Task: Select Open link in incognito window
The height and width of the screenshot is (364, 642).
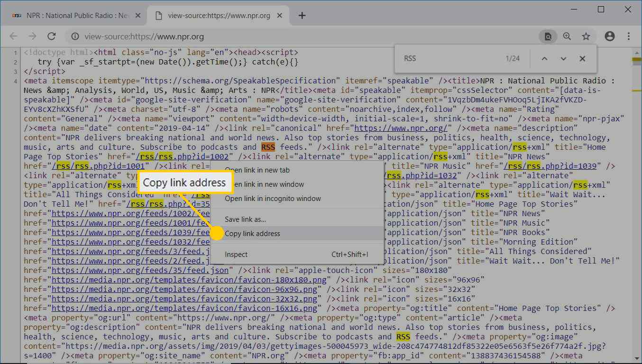Action: point(273,199)
